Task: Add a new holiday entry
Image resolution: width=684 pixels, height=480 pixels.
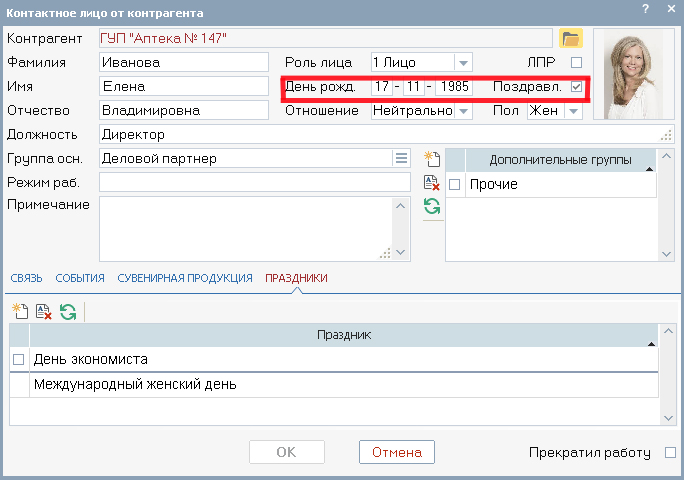Action: [20, 312]
